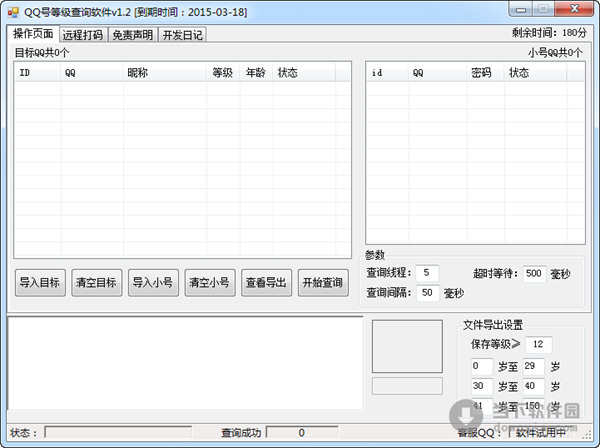600x448 pixels.
Task: Click the 超时等待 input field
Action: pos(534,273)
